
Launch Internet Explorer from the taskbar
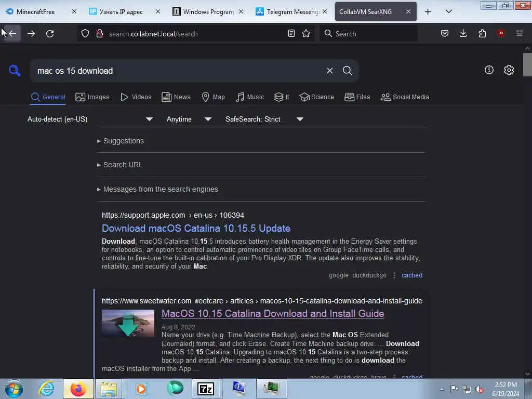click(46, 389)
